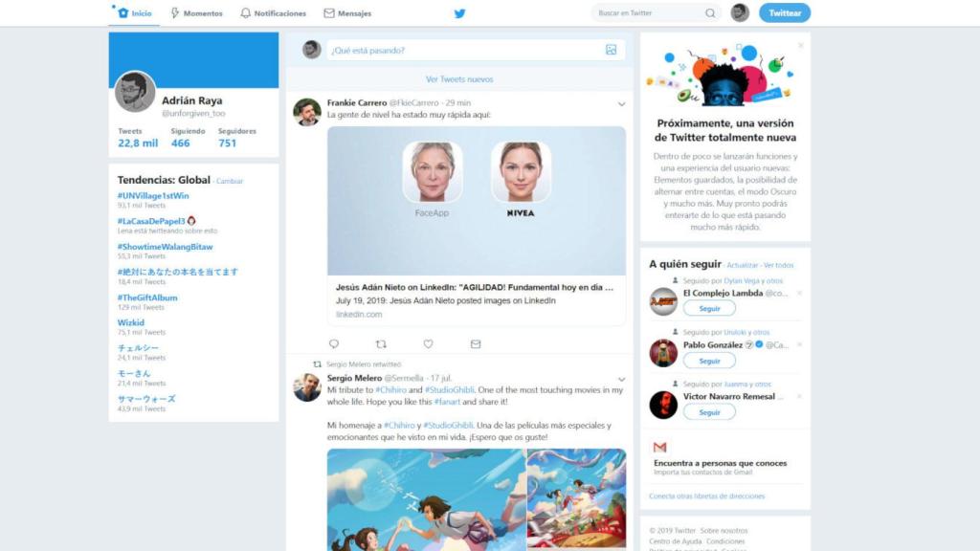The image size is (980, 551).
Task: Open the Mensajes tab
Action: coord(347,13)
